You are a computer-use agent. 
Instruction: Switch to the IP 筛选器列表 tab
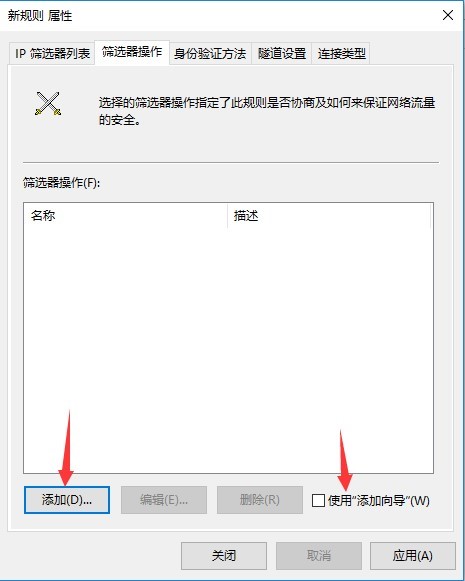[52, 54]
